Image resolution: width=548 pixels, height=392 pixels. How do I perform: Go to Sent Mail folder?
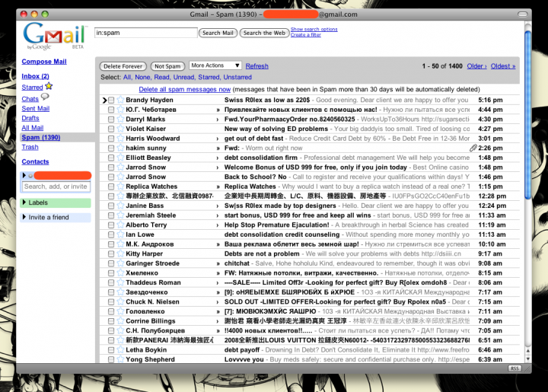35,109
